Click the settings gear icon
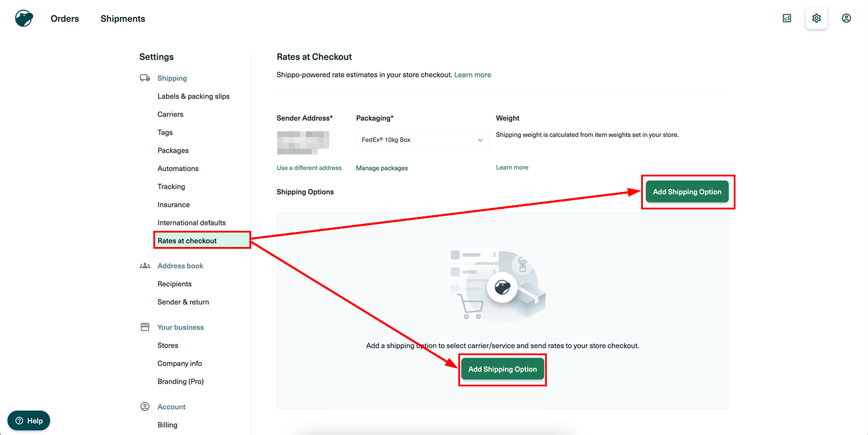Image resolution: width=868 pixels, height=435 pixels. [816, 19]
